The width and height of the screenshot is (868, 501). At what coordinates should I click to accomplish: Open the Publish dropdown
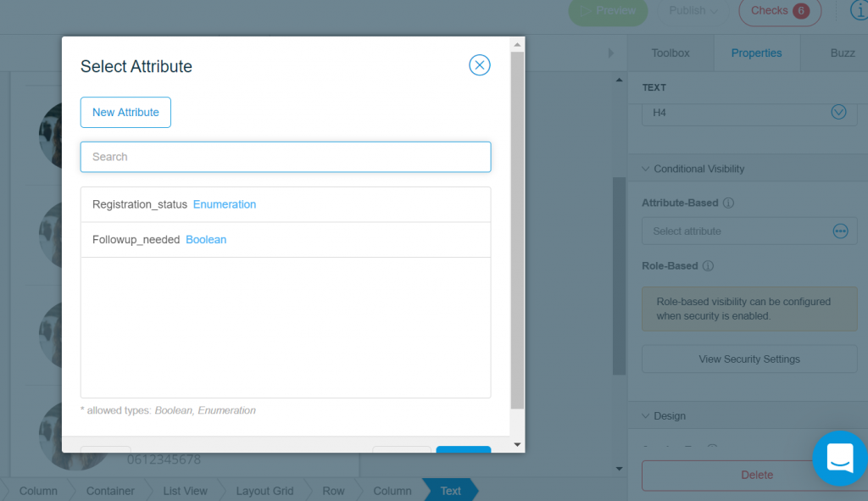(x=693, y=11)
